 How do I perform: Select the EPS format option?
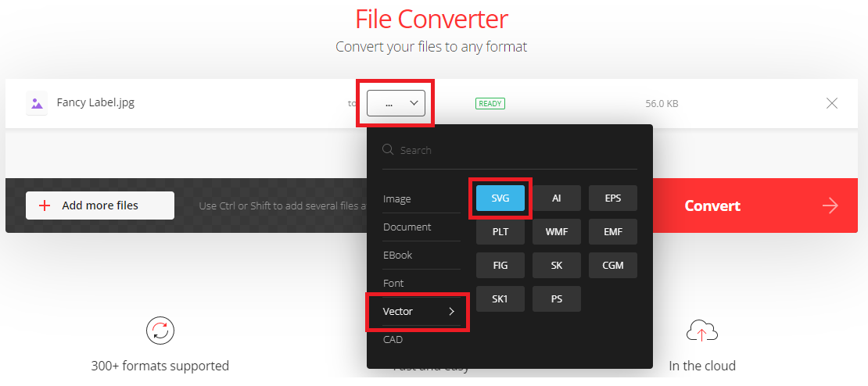[x=613, y=198]
